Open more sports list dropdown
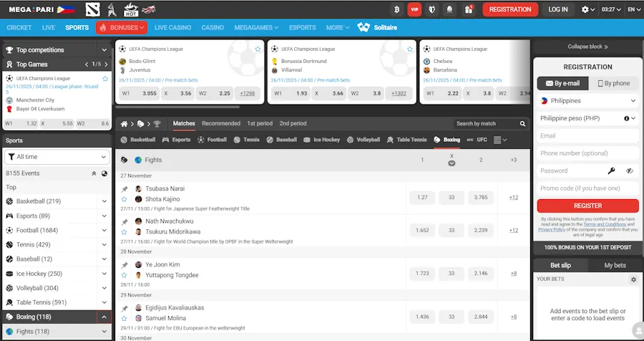The height and width of the screenshot is (341, 644). click(500, 140)
